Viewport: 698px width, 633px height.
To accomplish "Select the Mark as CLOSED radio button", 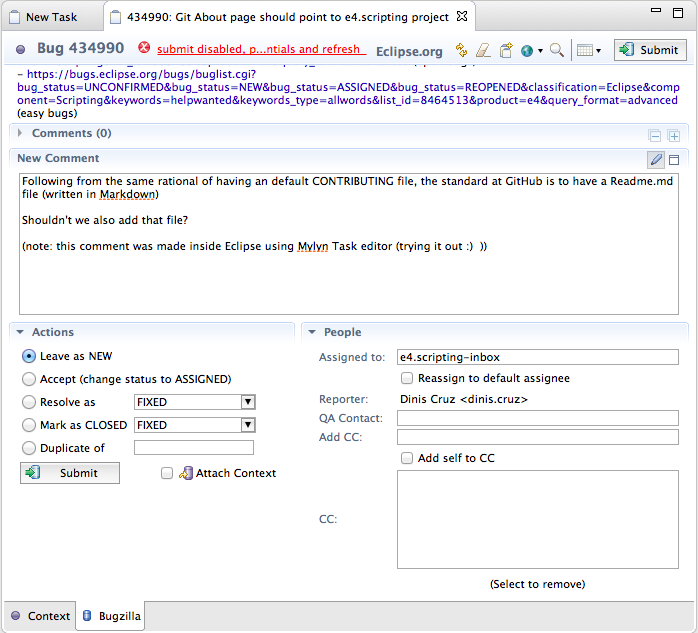I will (28, 425).
